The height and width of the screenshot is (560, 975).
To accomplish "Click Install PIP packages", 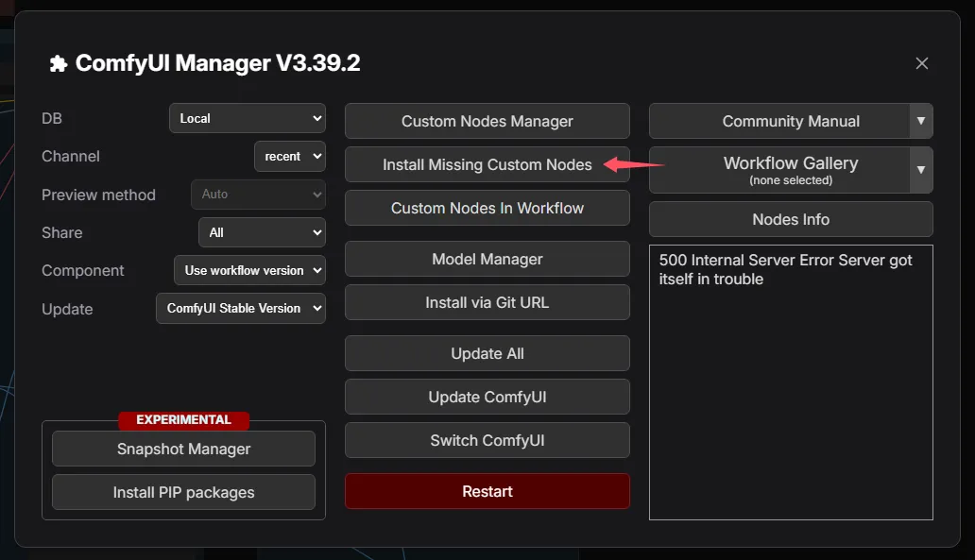I will pyautogui.click(x=183, y=492).
